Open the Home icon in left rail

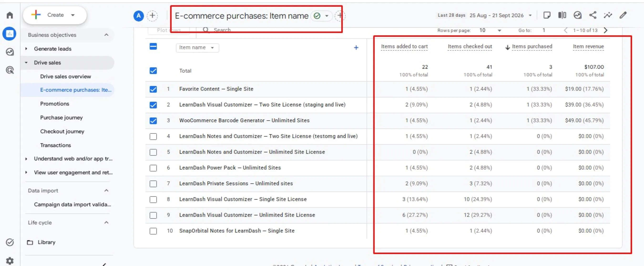(x=10, y=15)
